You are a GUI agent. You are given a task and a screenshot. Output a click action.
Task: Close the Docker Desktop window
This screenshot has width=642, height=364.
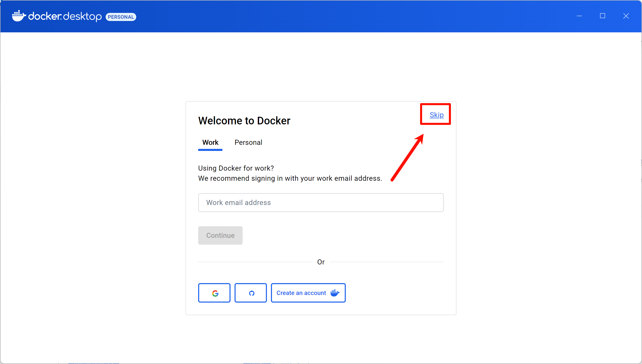626,16
